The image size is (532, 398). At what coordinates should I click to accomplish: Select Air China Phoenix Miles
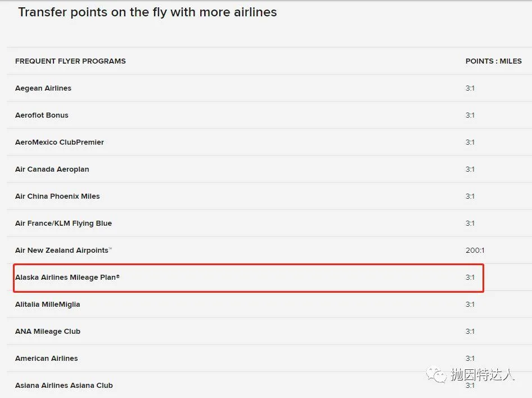(57, 196)
